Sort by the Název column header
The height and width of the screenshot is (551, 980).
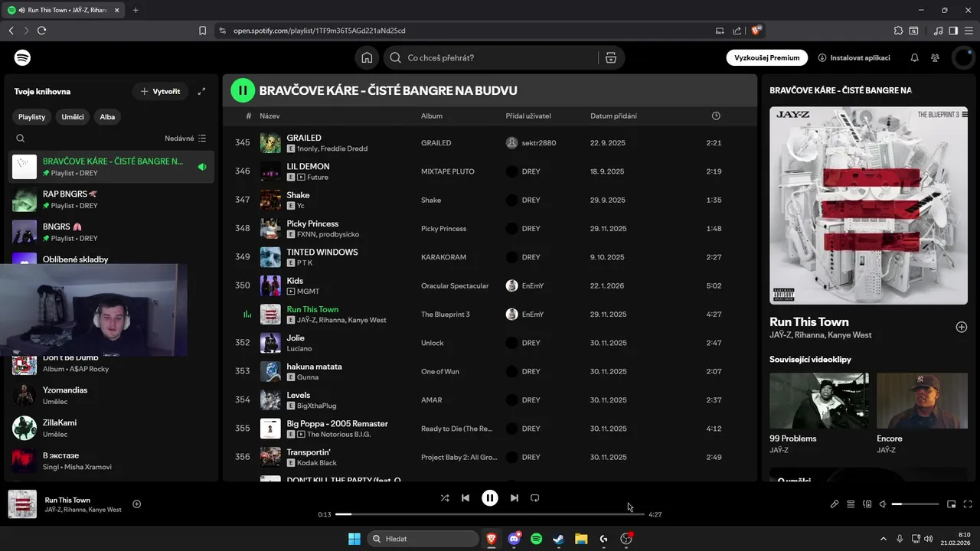tap(269, 116)
